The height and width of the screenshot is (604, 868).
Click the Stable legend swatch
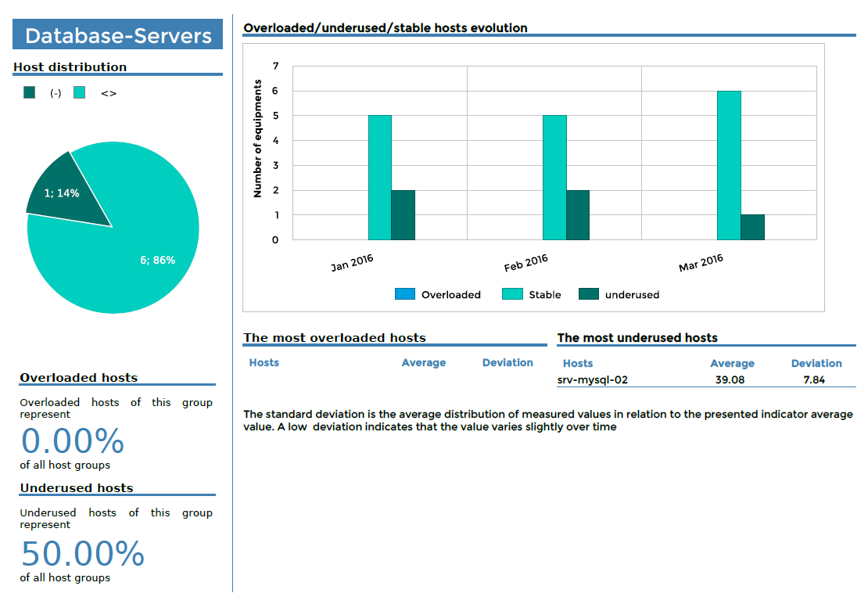513,294
